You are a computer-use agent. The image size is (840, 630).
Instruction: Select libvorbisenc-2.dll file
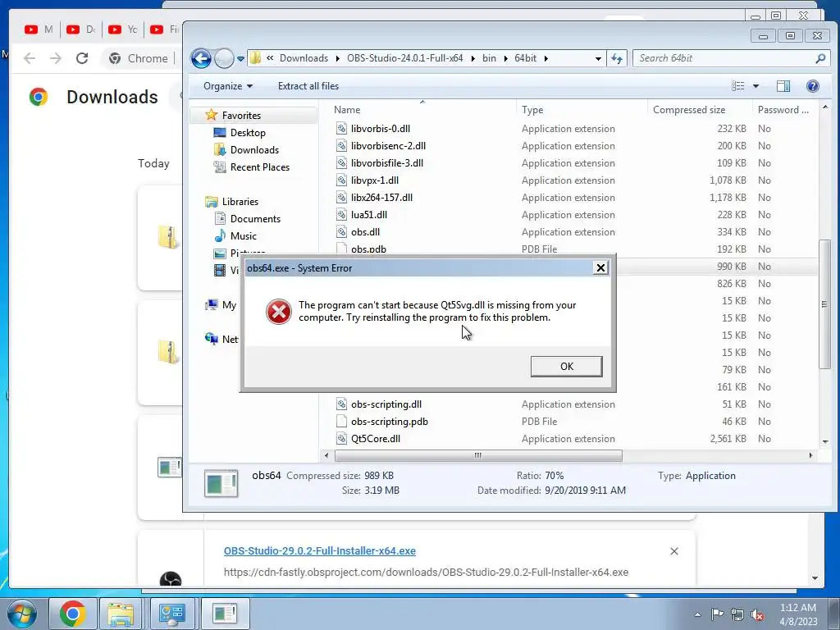(x=388, y=146)
